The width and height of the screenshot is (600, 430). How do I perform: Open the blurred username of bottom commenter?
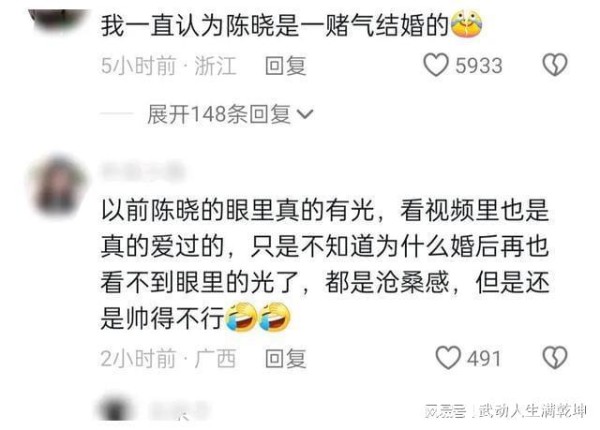click(x=179, y=409)
